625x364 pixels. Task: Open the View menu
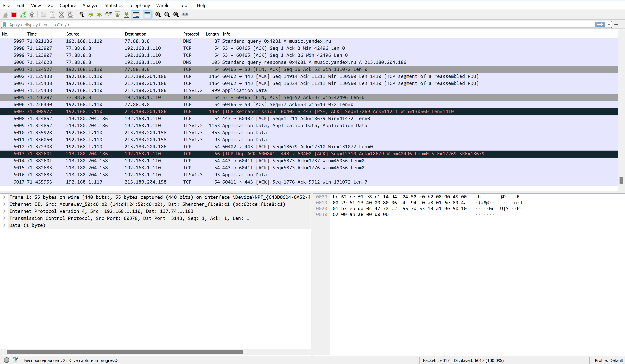(36, 5)
